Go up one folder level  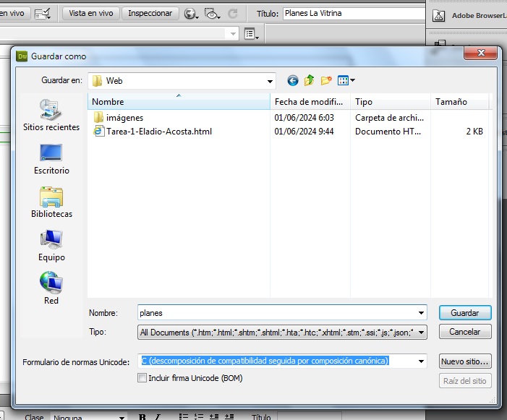tap(310, 81)
